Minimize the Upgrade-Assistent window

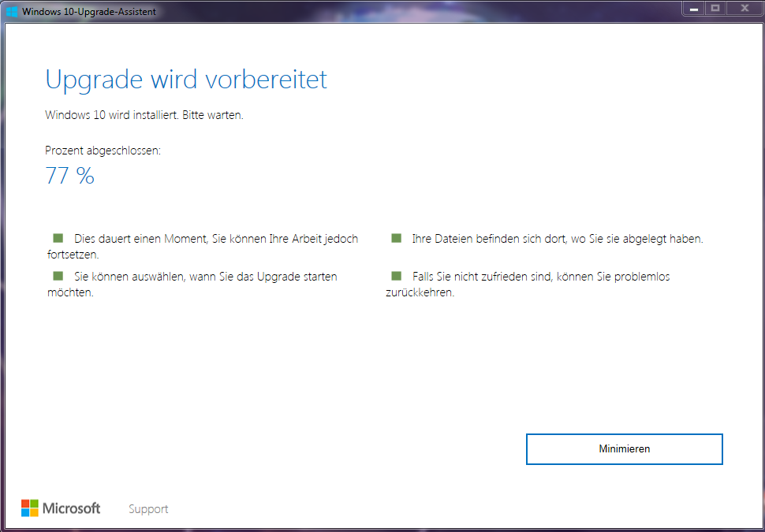[x=694, y=9]
